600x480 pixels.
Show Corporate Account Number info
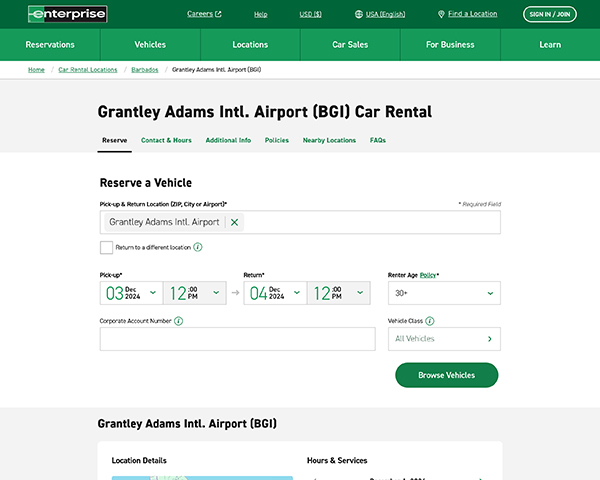(178, 321)
